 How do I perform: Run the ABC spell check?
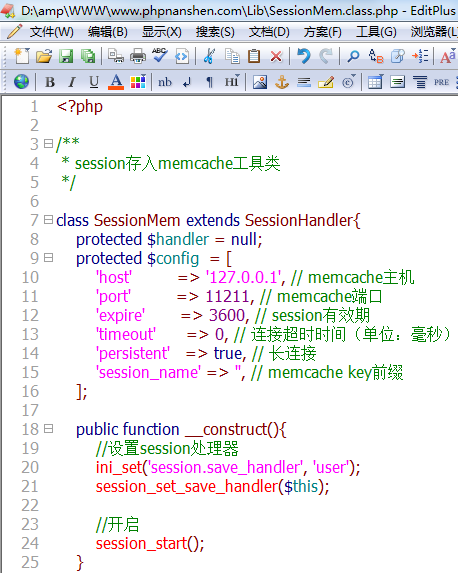(x=159, y=56)
